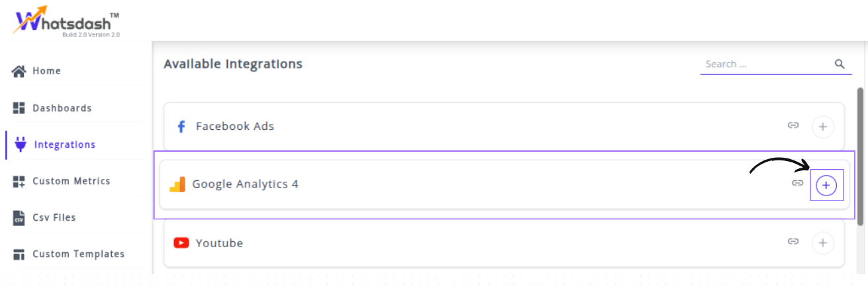Click the Facebook logo icon
Viewport: 868px width, 285px height.
click(x=181, y=127)
